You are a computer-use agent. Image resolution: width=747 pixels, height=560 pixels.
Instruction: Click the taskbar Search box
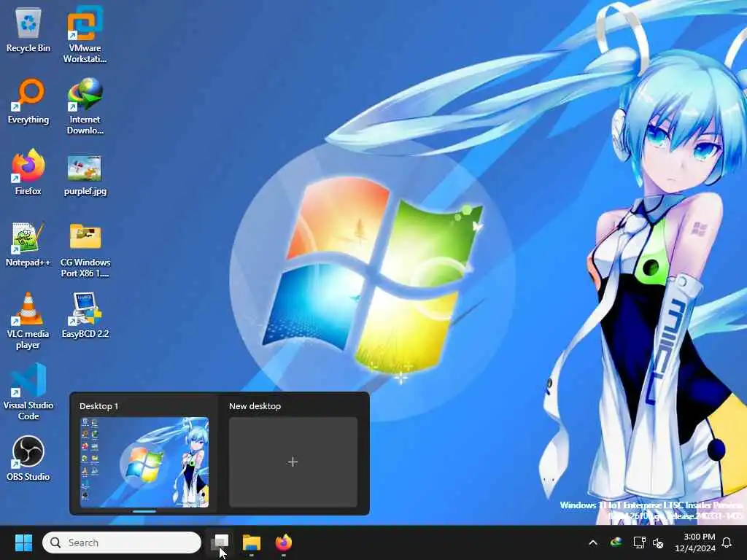[122, 542]
